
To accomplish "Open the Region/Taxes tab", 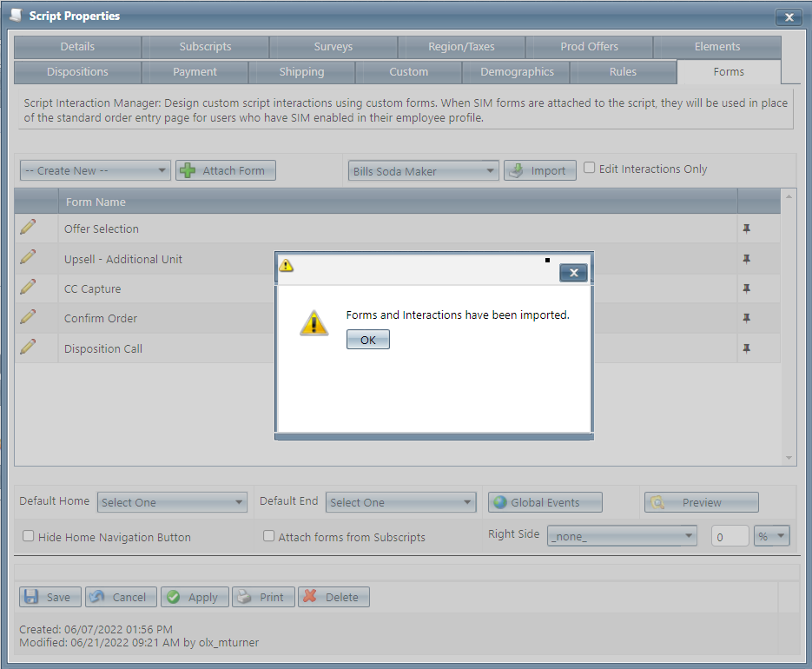I will [x=461, y=47].
